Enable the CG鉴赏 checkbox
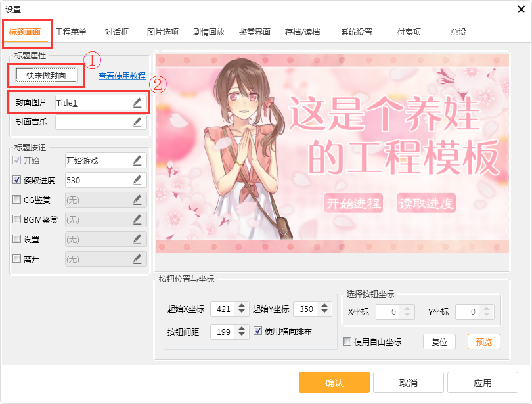The width and height of the screenshot is (532, 404). (16, 199)
